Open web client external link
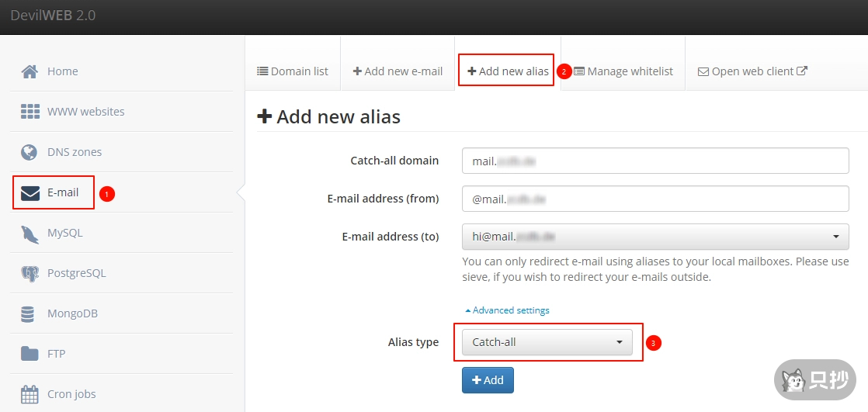The height and width of the screenshot is (412, 868). point(752,71)
